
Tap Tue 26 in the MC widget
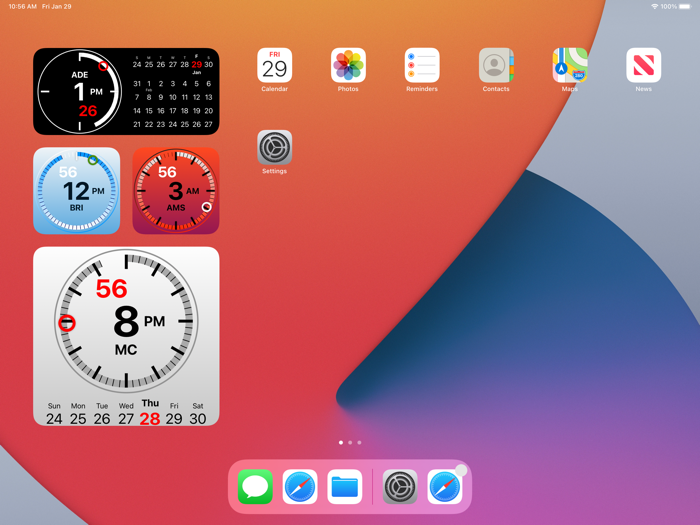(x=102, y=414)
